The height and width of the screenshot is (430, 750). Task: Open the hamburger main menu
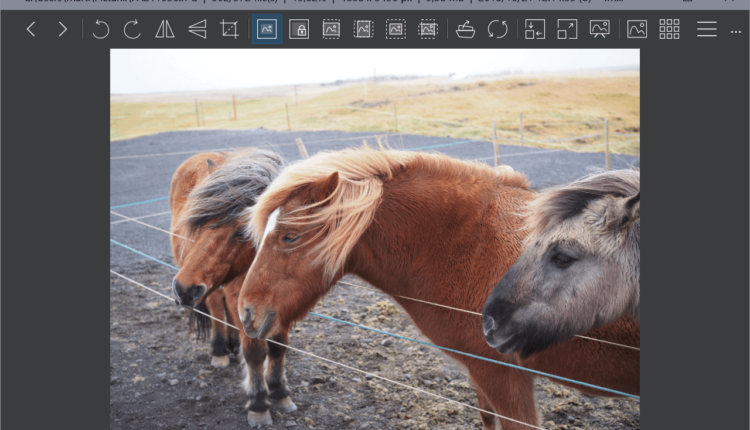click(x=707, y=30)
